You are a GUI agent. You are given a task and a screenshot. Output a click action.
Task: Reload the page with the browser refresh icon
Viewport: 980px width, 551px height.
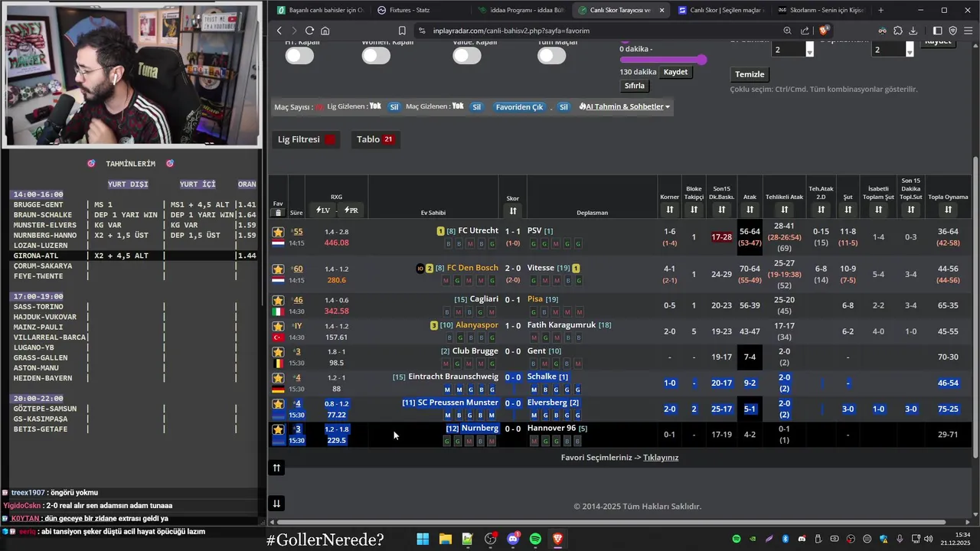[309, 31]
